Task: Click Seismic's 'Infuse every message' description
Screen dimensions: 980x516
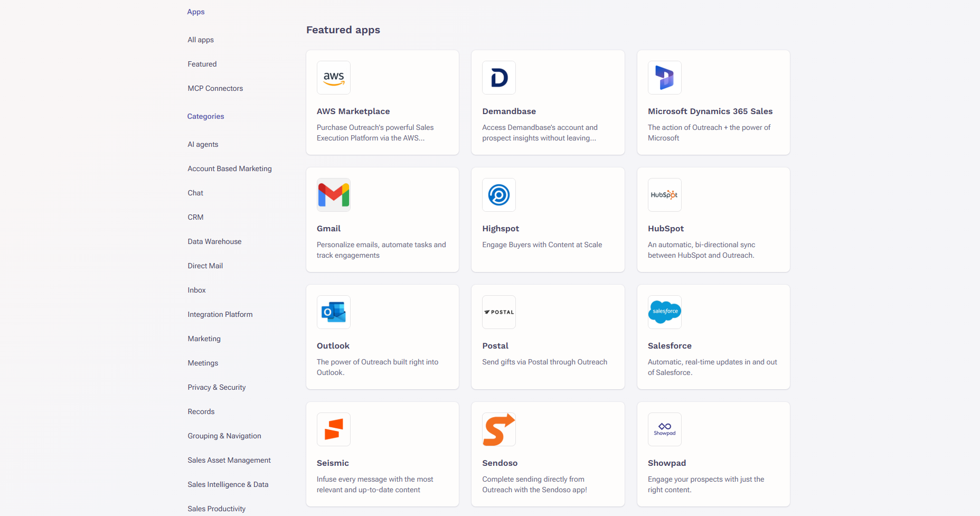Action: pyautogui.click(x=375, y=484)
